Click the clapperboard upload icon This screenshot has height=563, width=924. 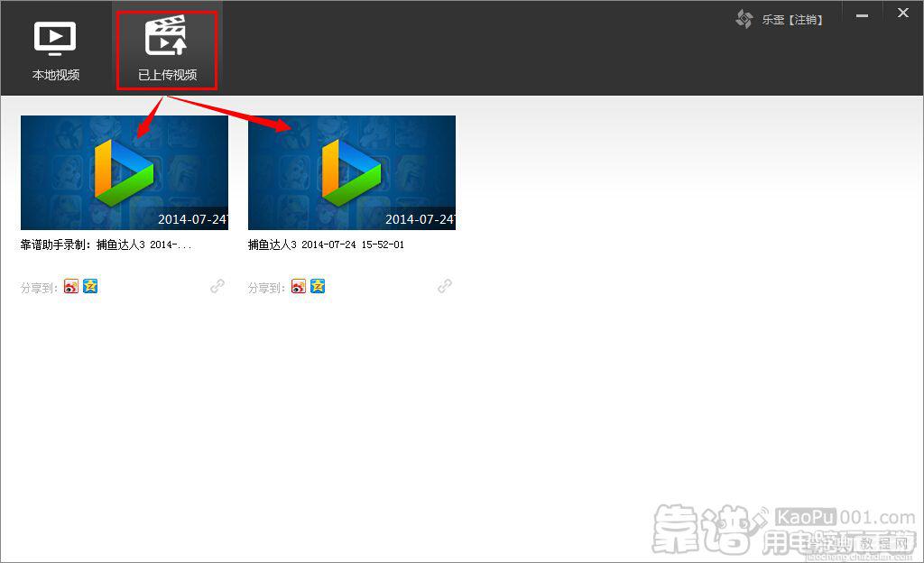coord(166,35)
